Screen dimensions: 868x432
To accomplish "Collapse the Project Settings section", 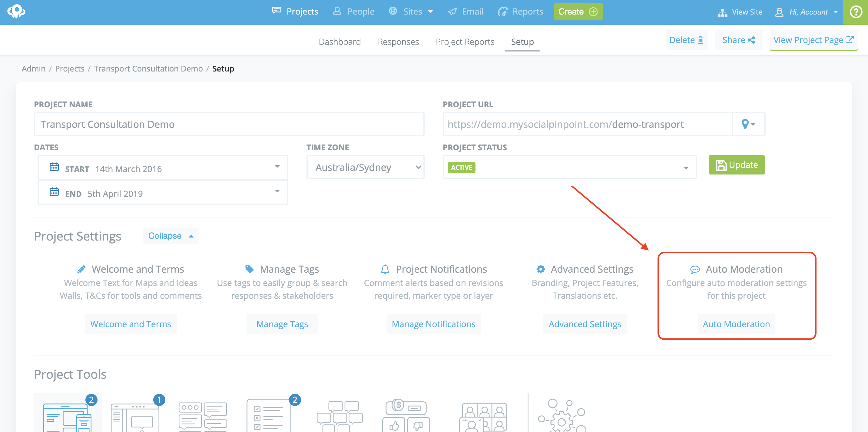I will (171, 236).
